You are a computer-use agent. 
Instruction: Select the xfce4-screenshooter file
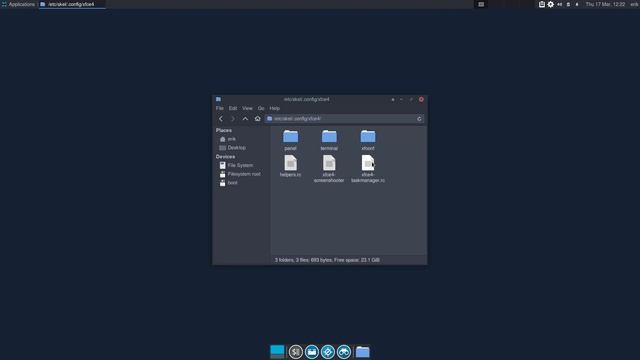(x=329, y=169)
